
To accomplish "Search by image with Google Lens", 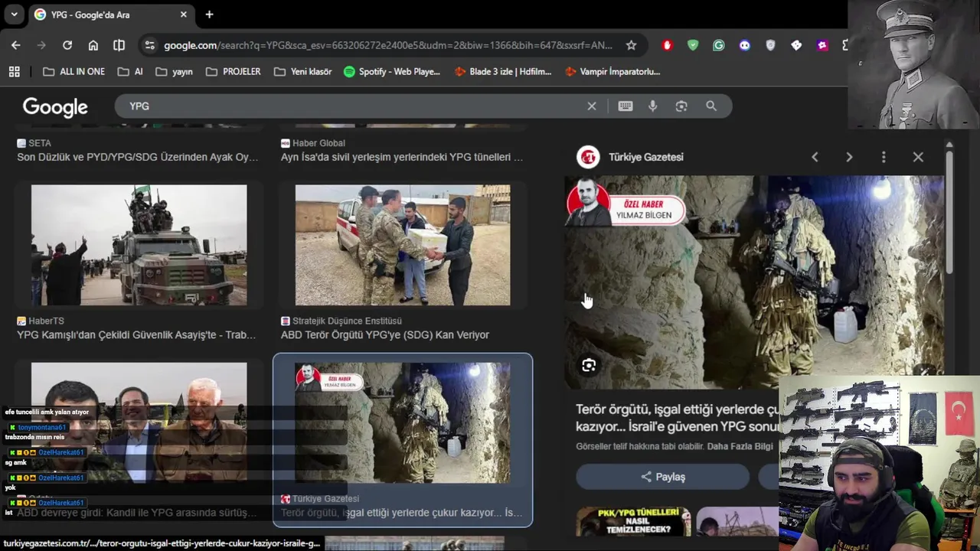I will coord(681,106).
